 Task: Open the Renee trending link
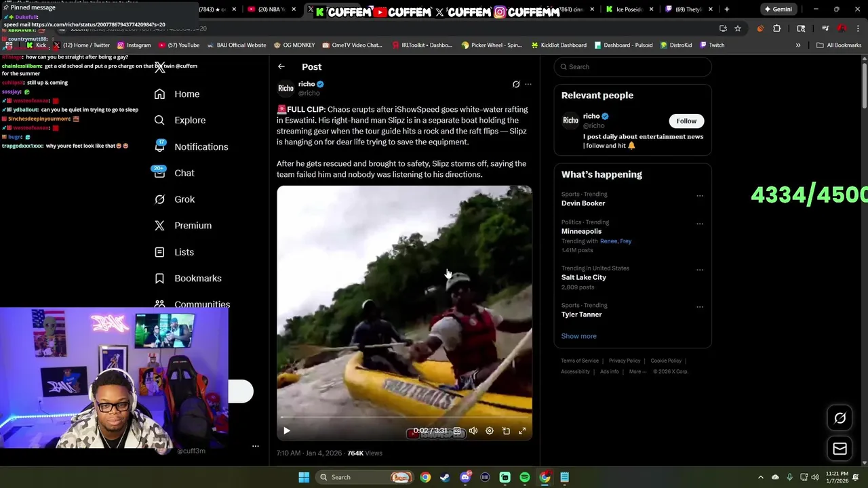pos(608,241)
